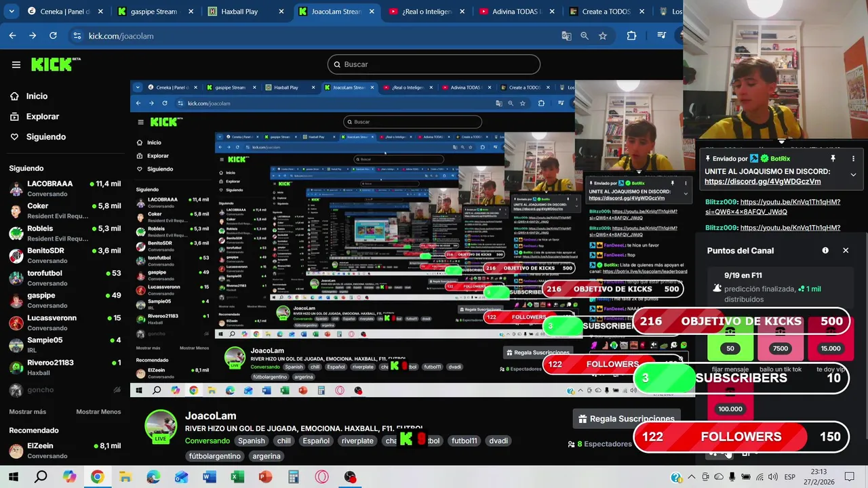The image size is (868, 488).
Task: Switch to the Create a TODOS tab
Action: pyautogui.click(x=607, y=12)
